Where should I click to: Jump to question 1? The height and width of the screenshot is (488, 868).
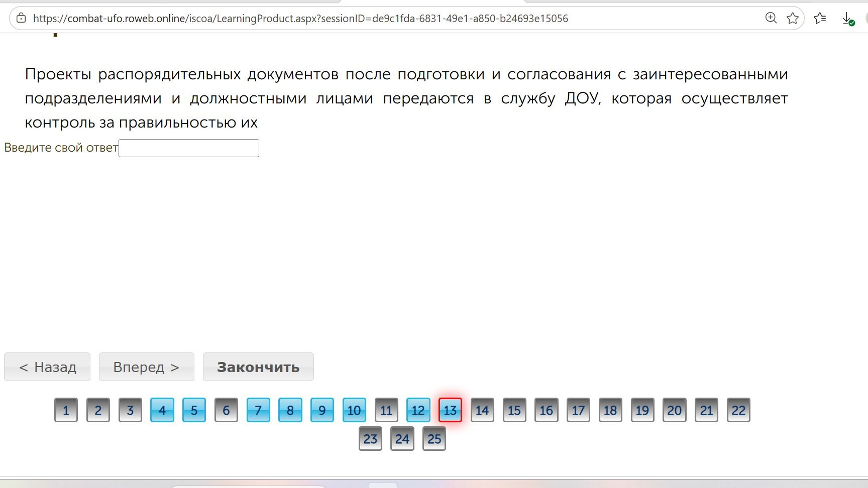[x=66, y=410]
